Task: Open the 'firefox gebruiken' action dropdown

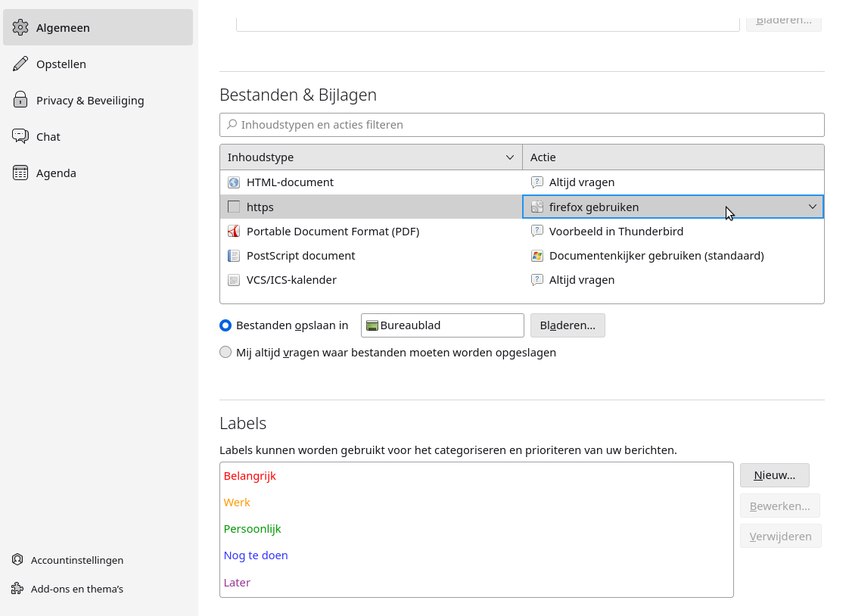Action: [x=812, y=207]
